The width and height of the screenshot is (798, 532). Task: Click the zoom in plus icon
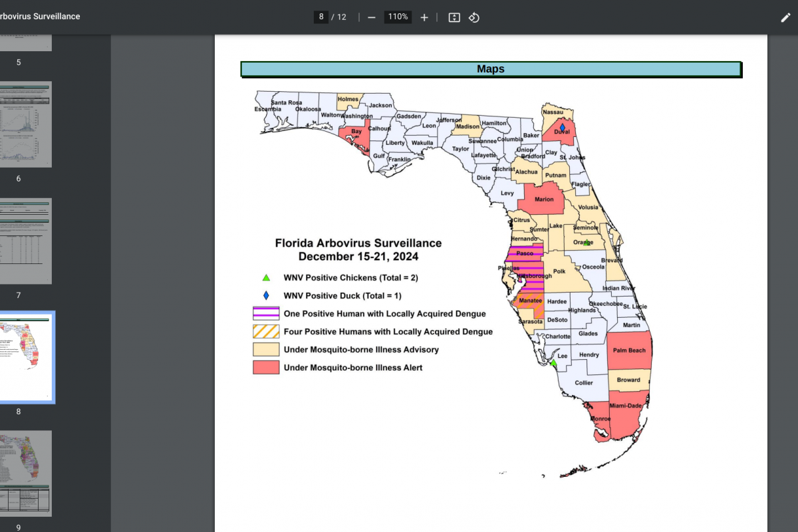[424, 17]
